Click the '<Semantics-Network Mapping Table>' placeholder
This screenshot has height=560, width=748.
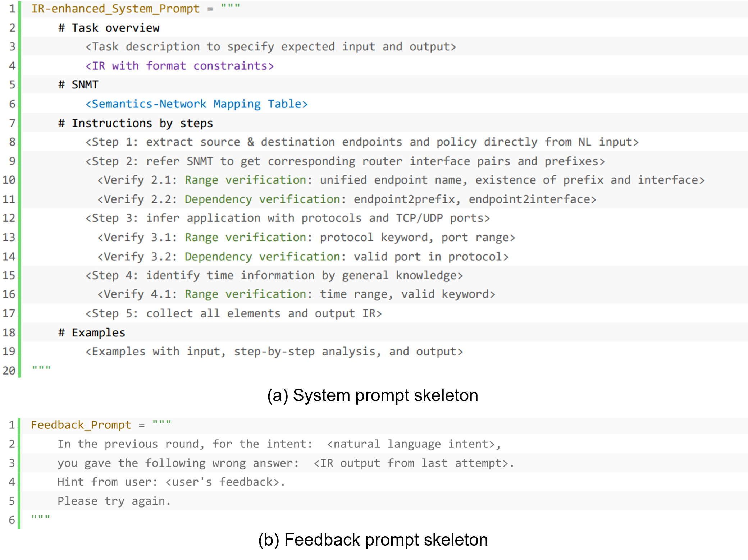(196, 104)
